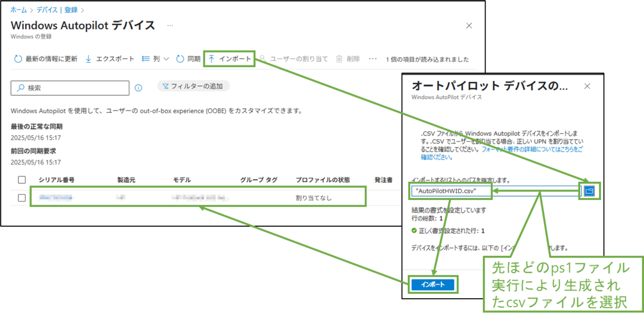Click the 発注書 column header
644x319 pixels.
click(x=384, y=180)
